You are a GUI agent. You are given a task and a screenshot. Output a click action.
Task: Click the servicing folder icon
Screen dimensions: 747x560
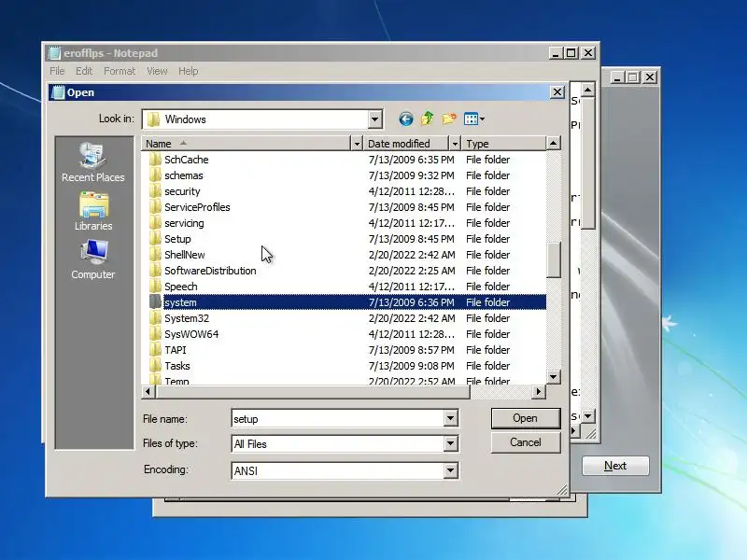point(155,223)
